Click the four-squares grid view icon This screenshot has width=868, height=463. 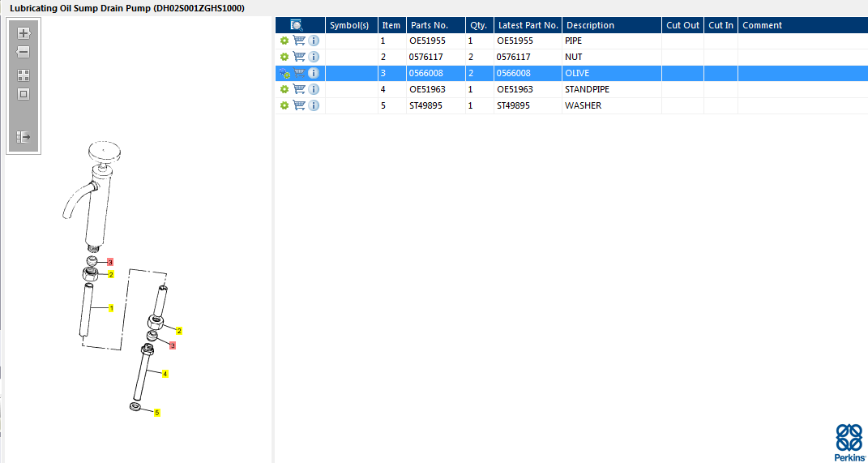[x=24, y=75]
